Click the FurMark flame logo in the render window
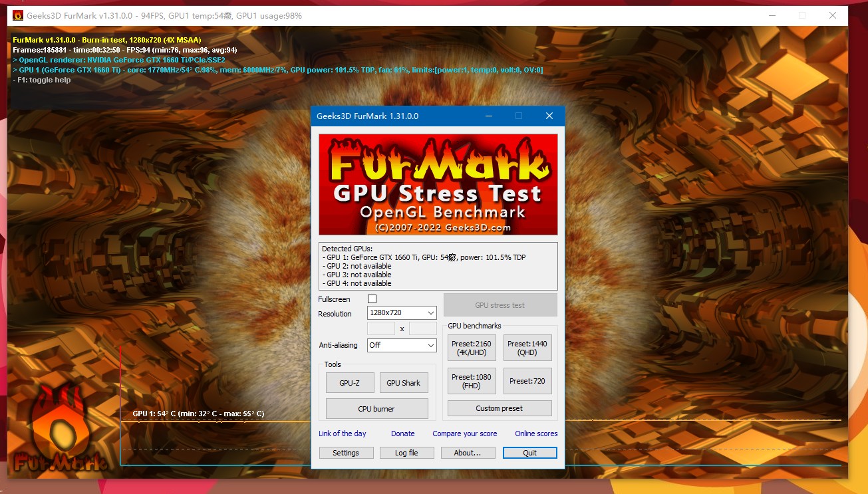The height and width of the screenshot is (494, 868). tap(61, 428)
